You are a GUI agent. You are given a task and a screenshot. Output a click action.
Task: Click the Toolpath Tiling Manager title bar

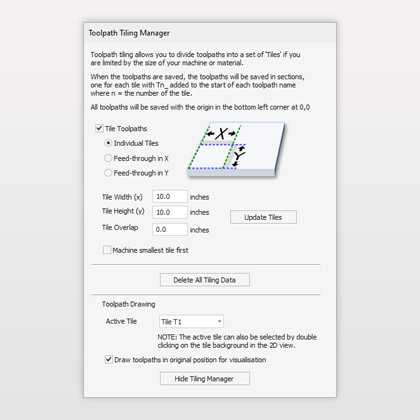coord(210,33)
